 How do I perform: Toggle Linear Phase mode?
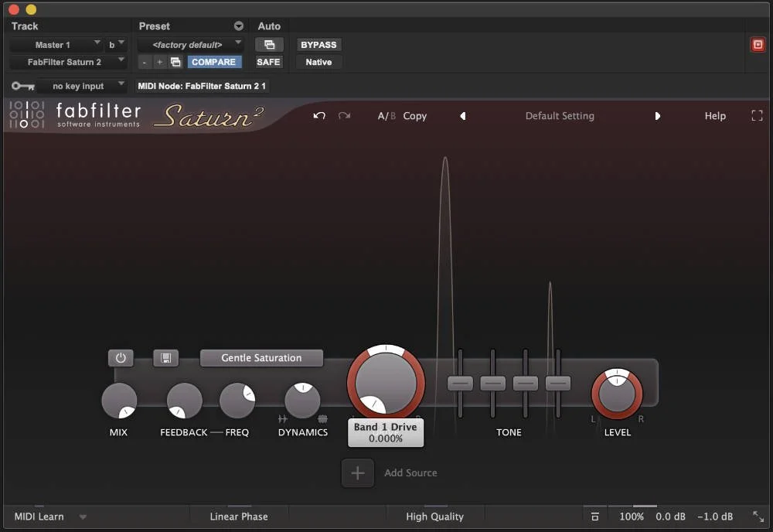(x=239, y=517)
